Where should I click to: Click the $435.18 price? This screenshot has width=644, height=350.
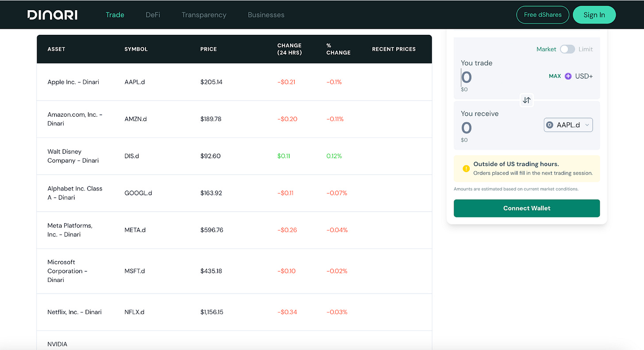211,271
